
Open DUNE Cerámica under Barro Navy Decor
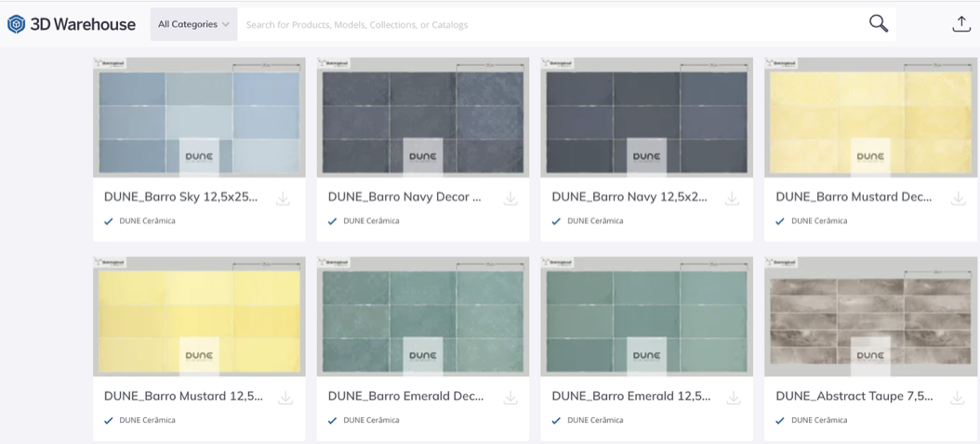371,221
